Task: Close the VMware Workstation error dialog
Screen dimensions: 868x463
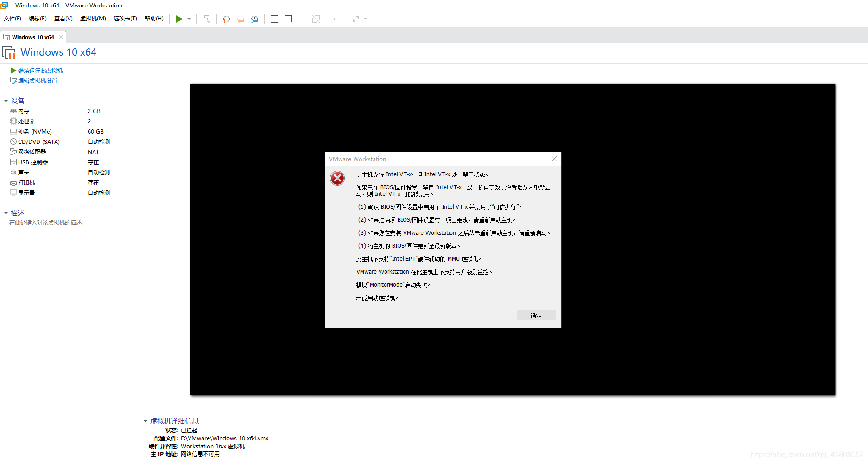Action: (x=554, y=159)
